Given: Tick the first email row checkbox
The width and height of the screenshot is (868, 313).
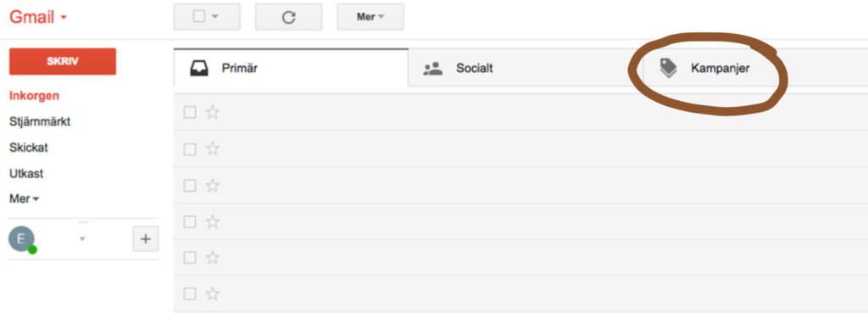Looking at the screenshot, I should (190, 113).
